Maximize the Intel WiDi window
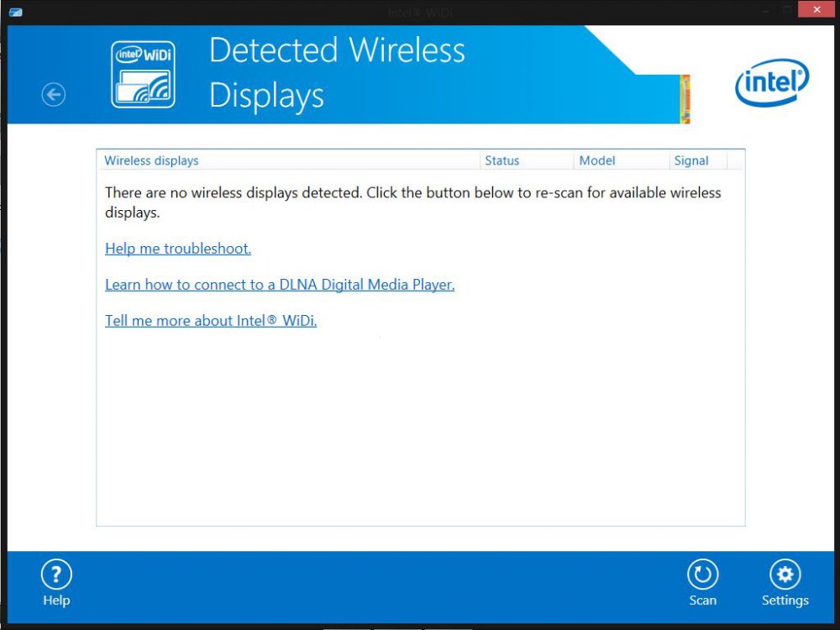 pos(787,10)
